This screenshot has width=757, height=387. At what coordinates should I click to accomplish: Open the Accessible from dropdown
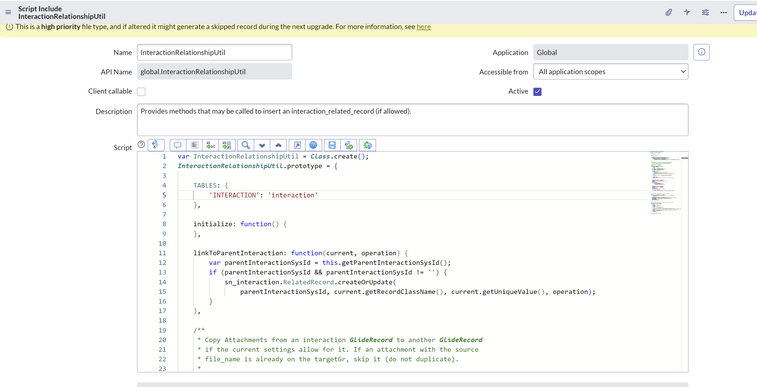coord(611,72)
